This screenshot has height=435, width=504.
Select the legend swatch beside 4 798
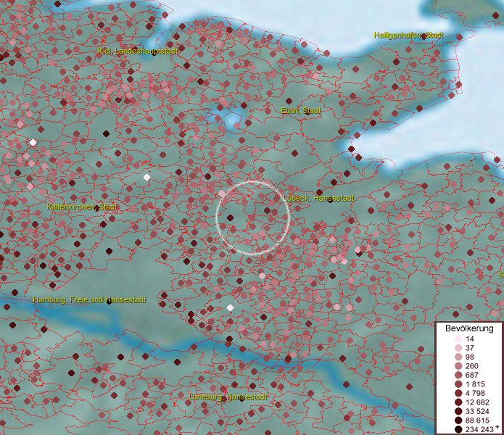pyautogui.click(x=458, y=393)
